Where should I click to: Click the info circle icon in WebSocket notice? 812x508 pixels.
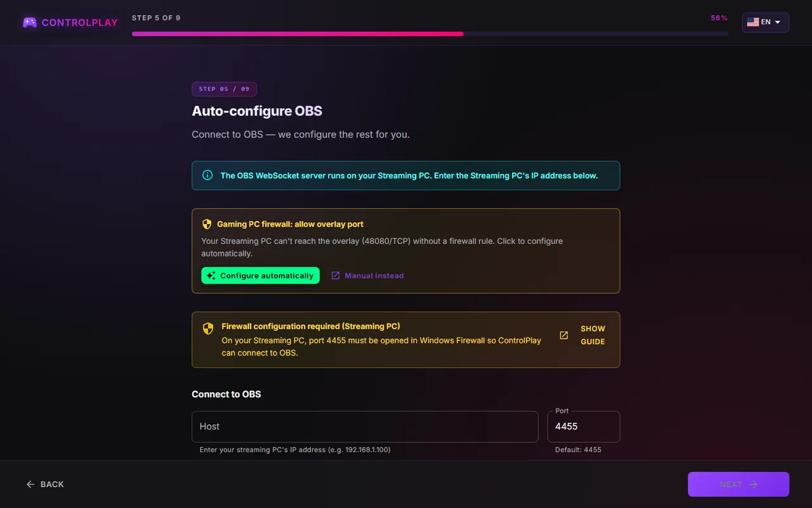pyautogui.click(x=207, y=175)
